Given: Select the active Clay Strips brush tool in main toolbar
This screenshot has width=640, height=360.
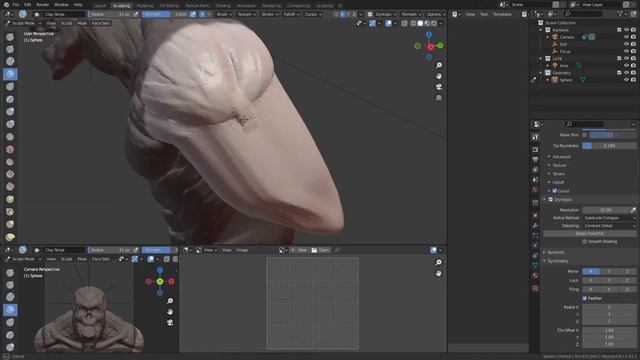Looking at the screenshot, I should [10, 74].
